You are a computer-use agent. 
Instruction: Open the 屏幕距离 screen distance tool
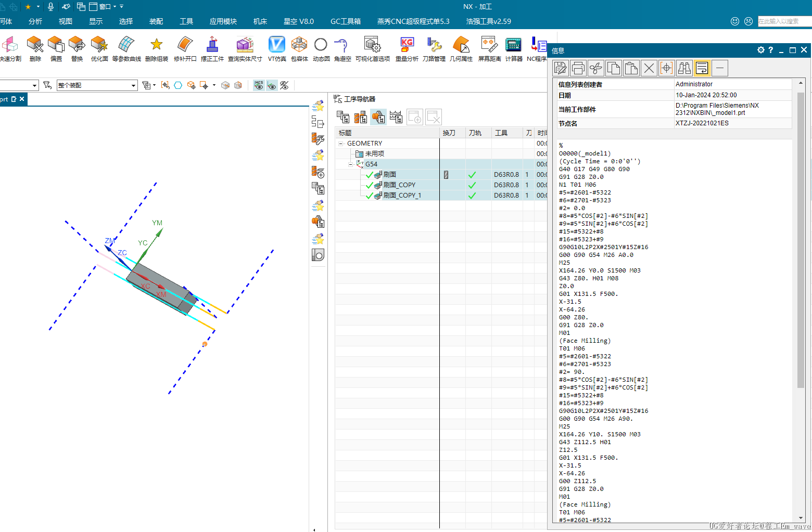click(x=489, y=48)
